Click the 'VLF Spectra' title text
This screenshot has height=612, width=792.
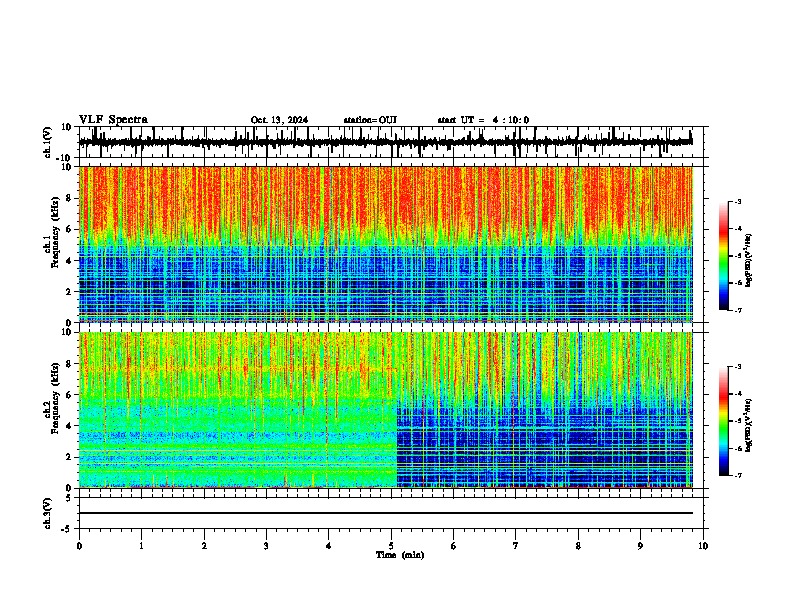(113, 120)
